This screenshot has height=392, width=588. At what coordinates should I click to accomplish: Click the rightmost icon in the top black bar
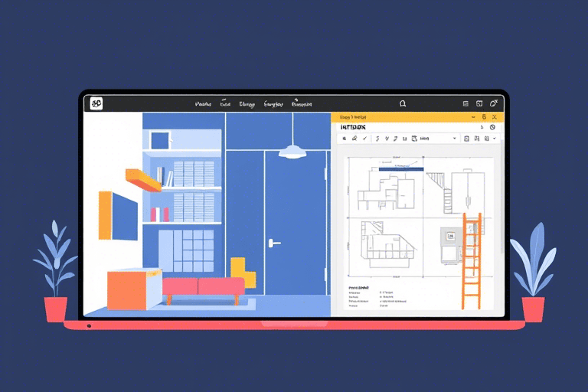coord(494,103)
